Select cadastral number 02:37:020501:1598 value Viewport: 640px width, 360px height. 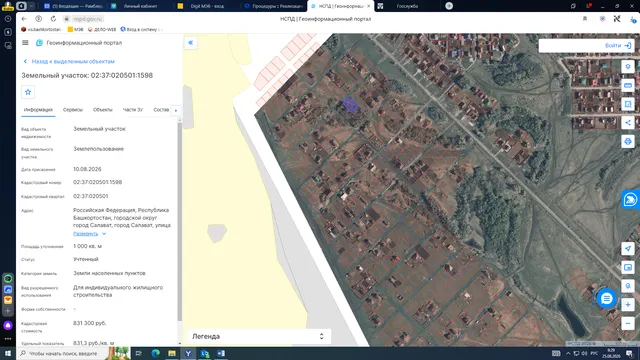(98, 182)
